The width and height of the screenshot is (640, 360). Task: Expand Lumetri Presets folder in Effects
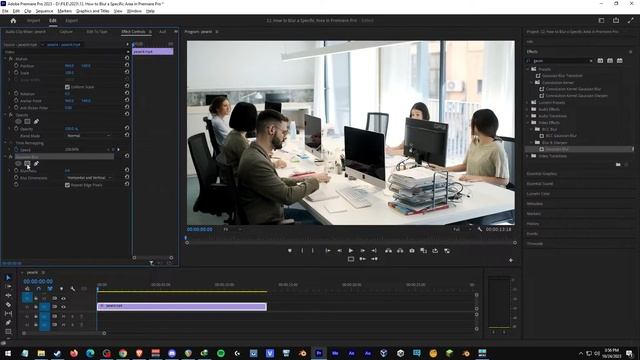(528, 102)
